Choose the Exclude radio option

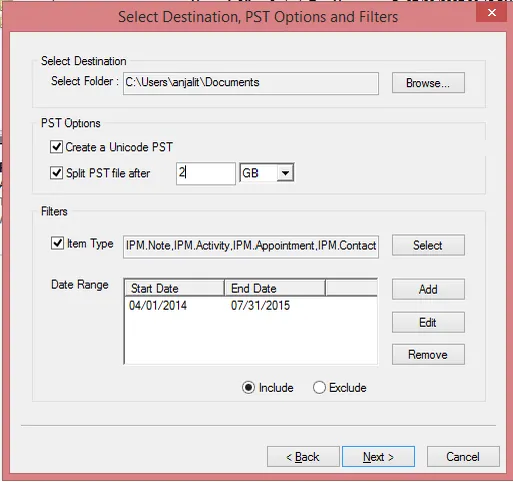click(x=319, y=388)
